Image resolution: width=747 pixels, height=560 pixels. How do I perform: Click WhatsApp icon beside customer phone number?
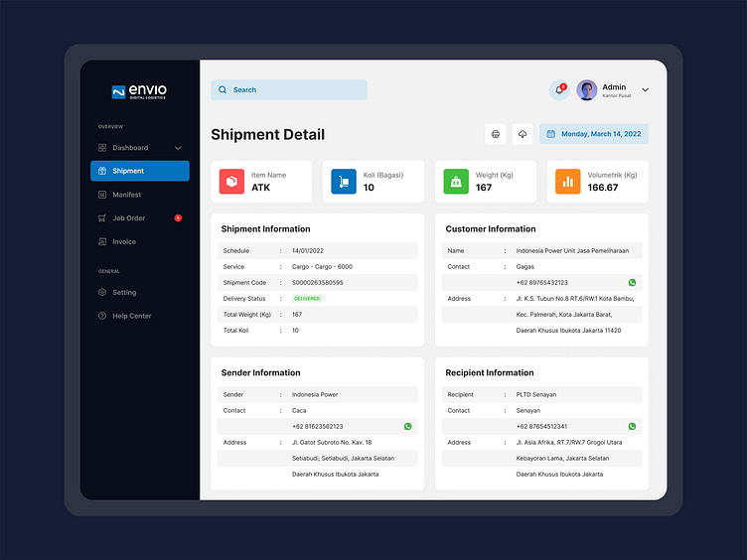(632, 283)
